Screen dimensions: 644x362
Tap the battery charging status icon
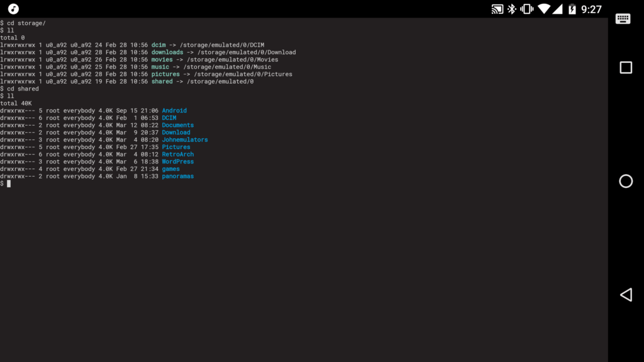572,9
